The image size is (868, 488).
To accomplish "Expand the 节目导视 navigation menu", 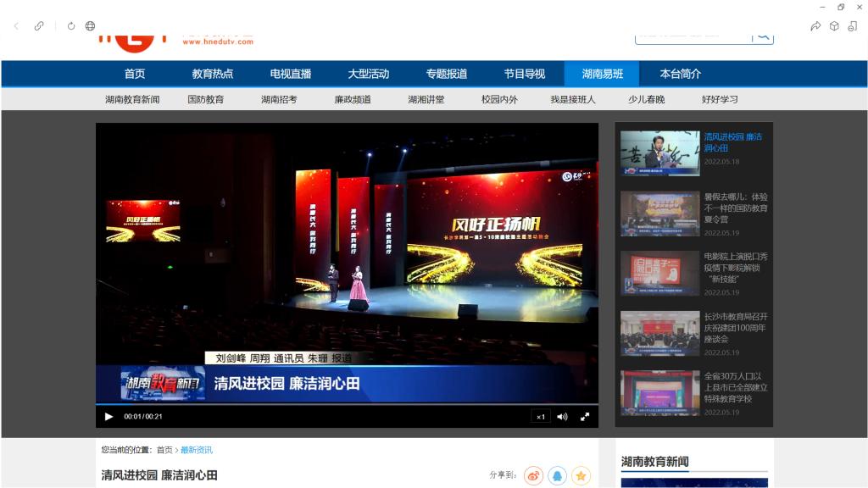I will [524, 74].
